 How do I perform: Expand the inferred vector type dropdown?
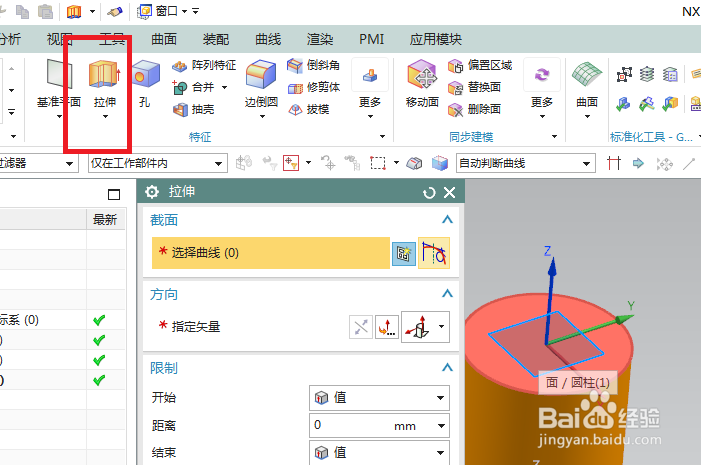coord(441,326)
